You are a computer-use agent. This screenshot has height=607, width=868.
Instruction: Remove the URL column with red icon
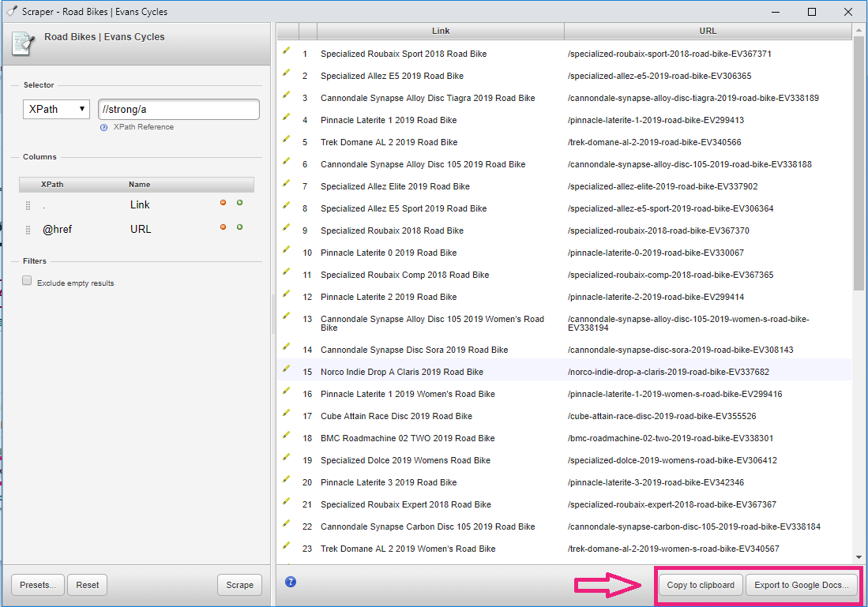[x=223, y=227]
